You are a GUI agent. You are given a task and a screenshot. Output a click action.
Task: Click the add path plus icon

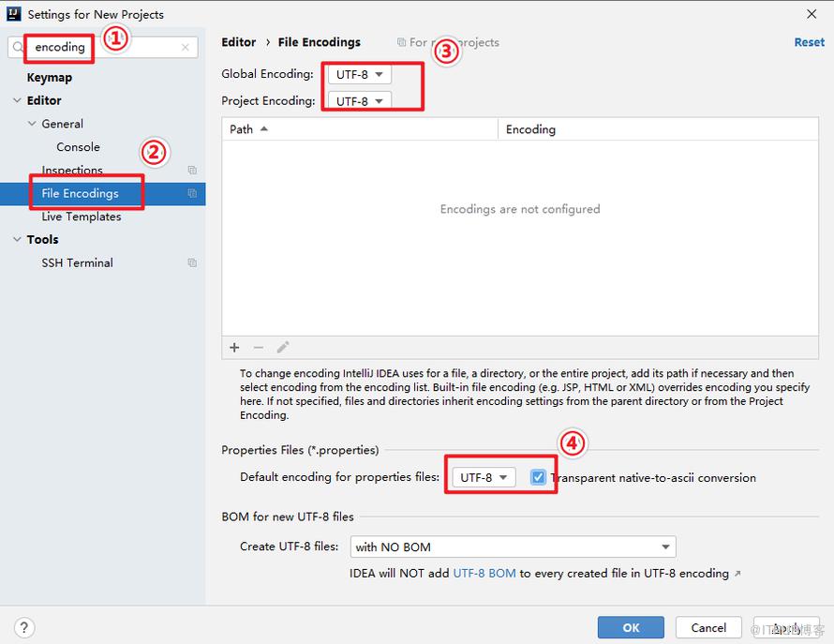(234, 348)
